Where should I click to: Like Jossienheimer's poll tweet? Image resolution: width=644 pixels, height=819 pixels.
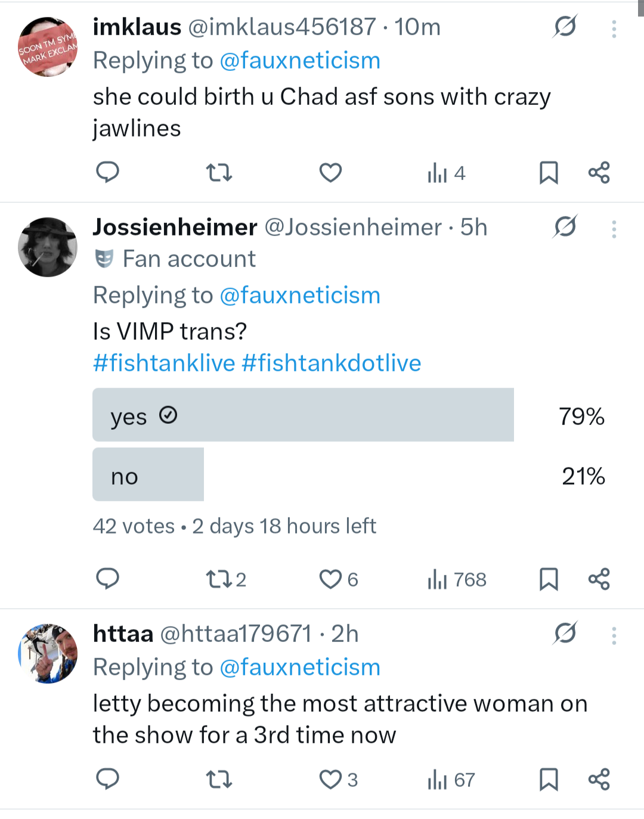(x=331, y=579)
